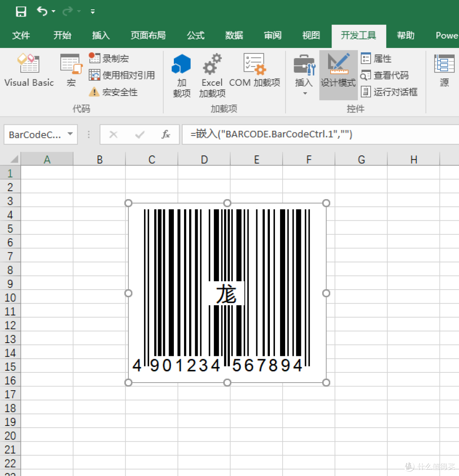Click 查看代码 to view code
459x476 pixels.
pyautogui.click(x=385, y=75)
